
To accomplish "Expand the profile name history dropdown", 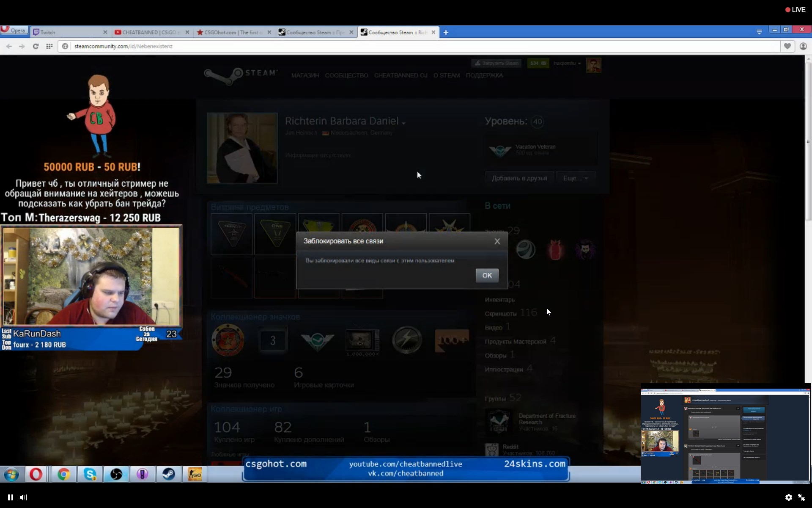I will click(404, 123).
